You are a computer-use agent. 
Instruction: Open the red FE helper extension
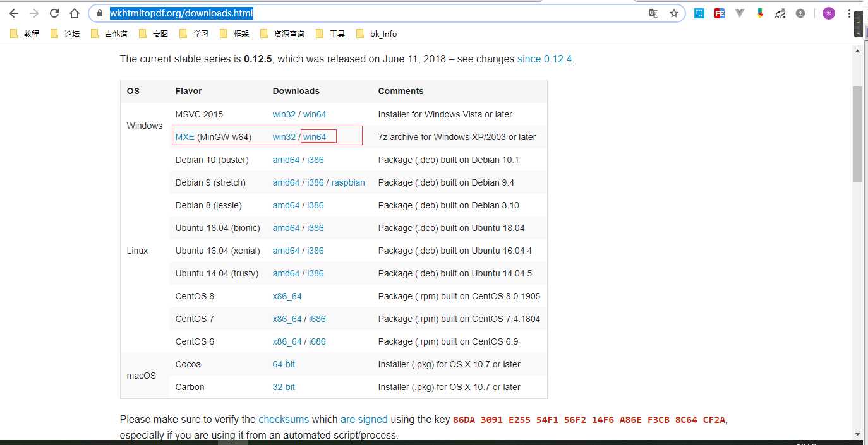point(720,13)
